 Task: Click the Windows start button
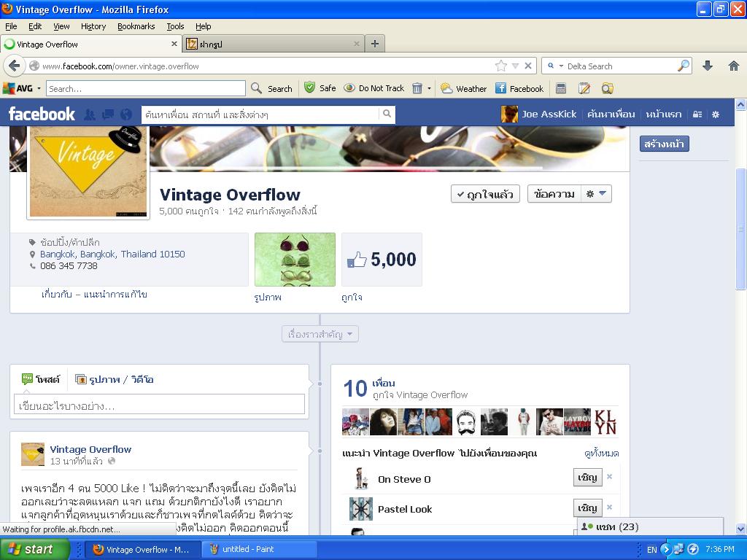[x=34, y=549]
